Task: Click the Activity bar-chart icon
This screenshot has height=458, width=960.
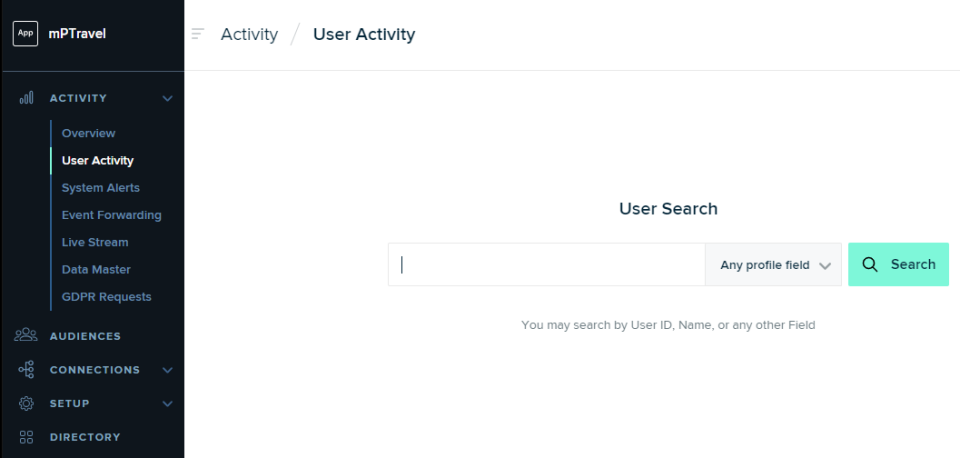Action: tap(27, 98)
